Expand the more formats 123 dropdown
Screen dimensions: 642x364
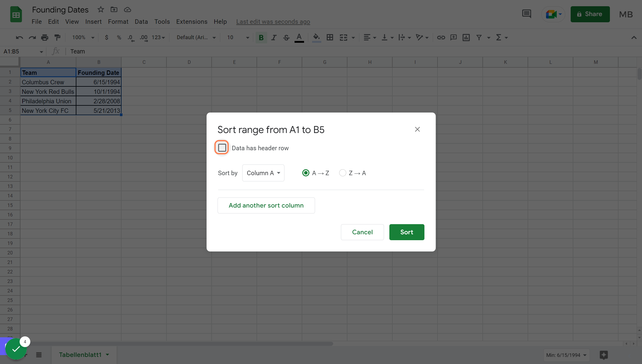158,37
